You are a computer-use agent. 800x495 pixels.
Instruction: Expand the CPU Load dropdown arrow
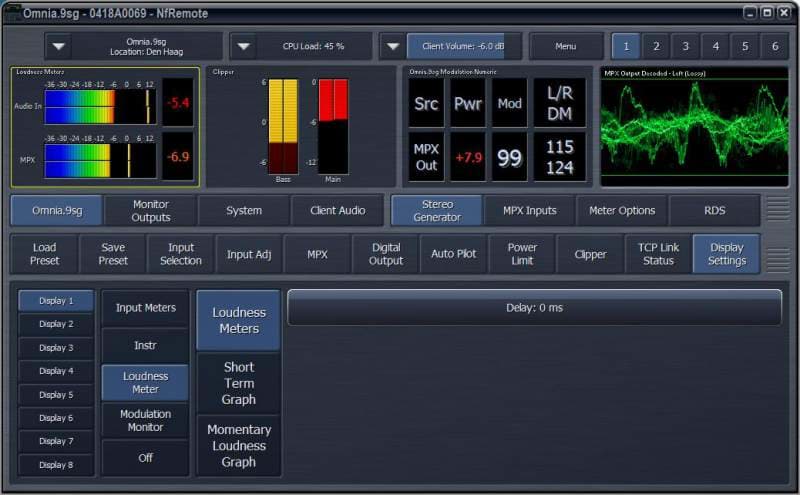point(243,46)
